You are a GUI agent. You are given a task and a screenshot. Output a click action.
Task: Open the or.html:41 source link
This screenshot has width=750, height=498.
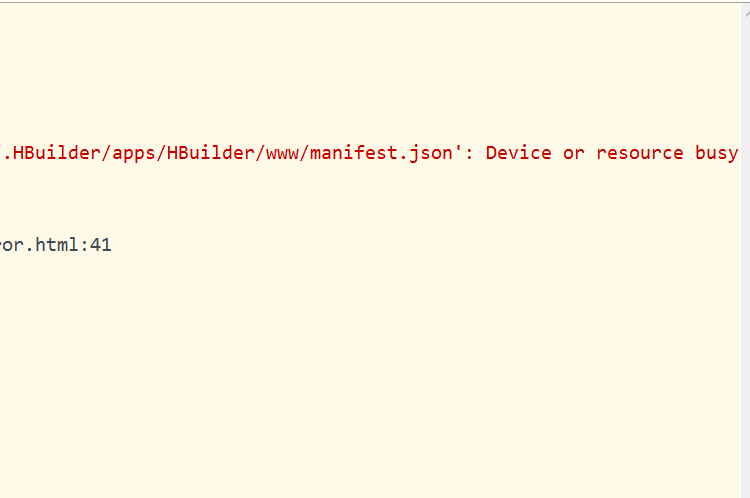pyautogui.click(x=56, y=245)
